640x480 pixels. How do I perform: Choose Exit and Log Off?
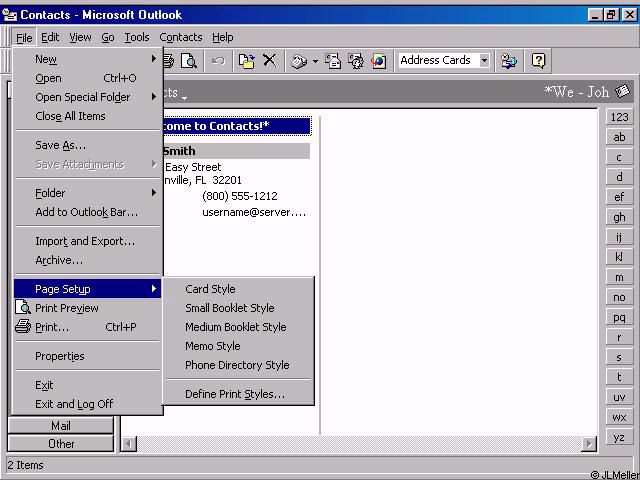[x=87, y=404]
